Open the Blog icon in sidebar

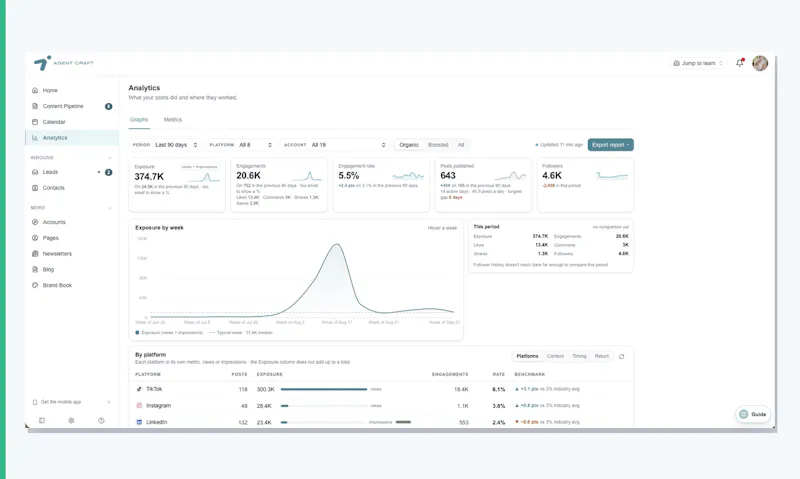(35, 269)
